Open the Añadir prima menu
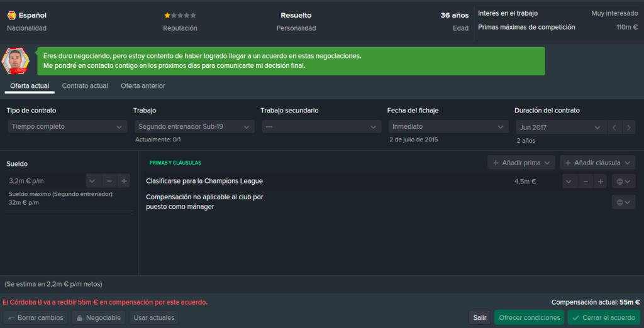This screenshot has width=644, height=328. 521,163
